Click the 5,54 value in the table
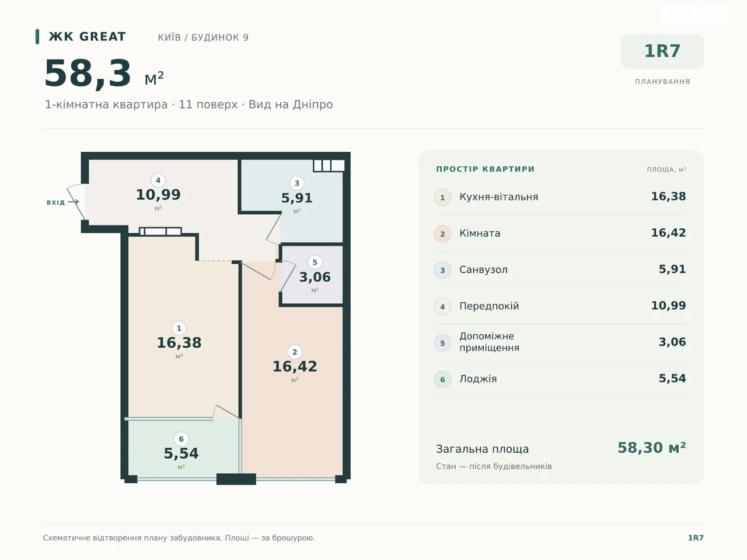Viewport: 747px width, 560px height. coord(672,378)
